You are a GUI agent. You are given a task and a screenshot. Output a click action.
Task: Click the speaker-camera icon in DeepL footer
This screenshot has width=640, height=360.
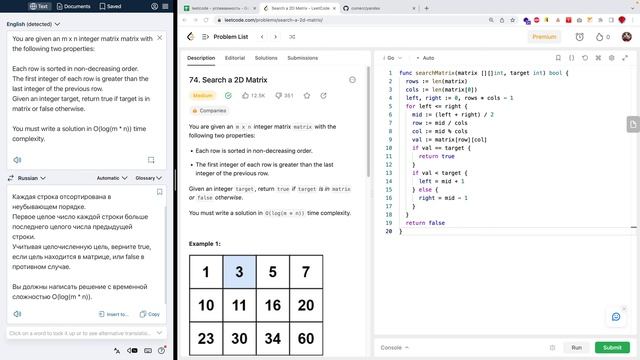[x=132, y=350]
